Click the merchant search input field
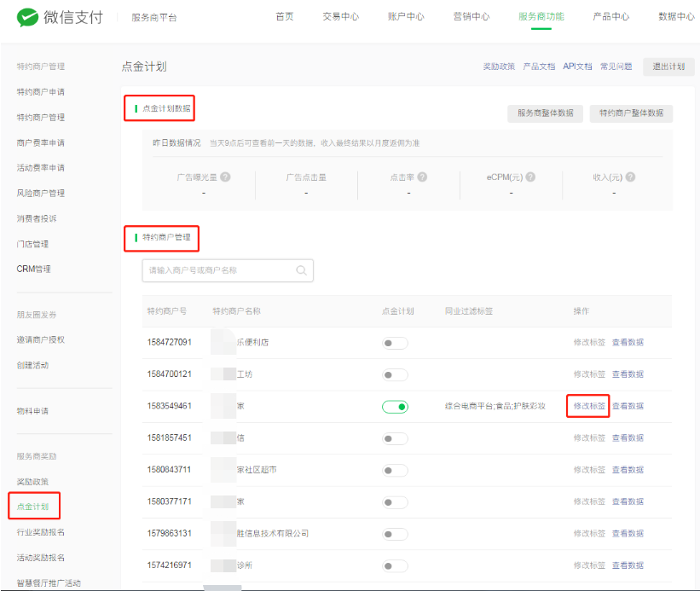 point(228,270)
